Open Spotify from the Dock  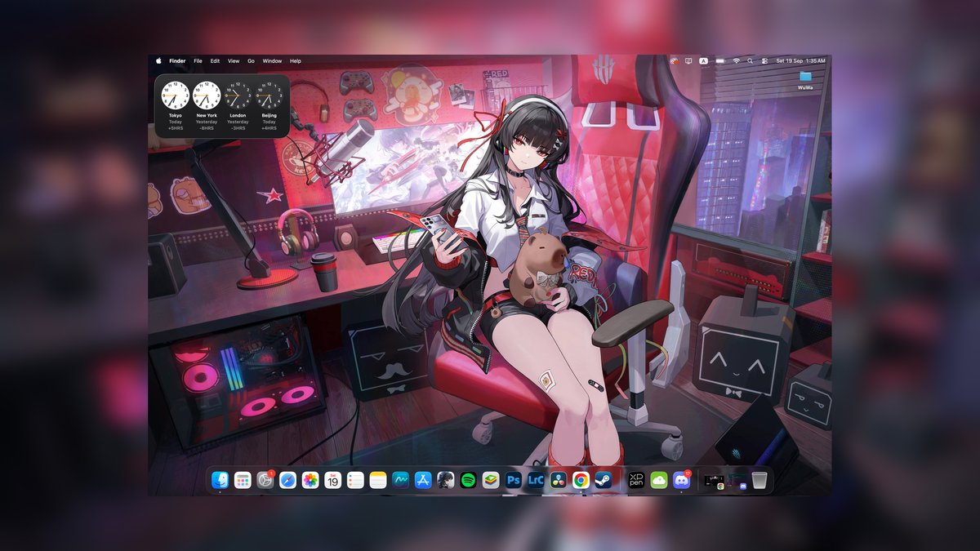468,480
